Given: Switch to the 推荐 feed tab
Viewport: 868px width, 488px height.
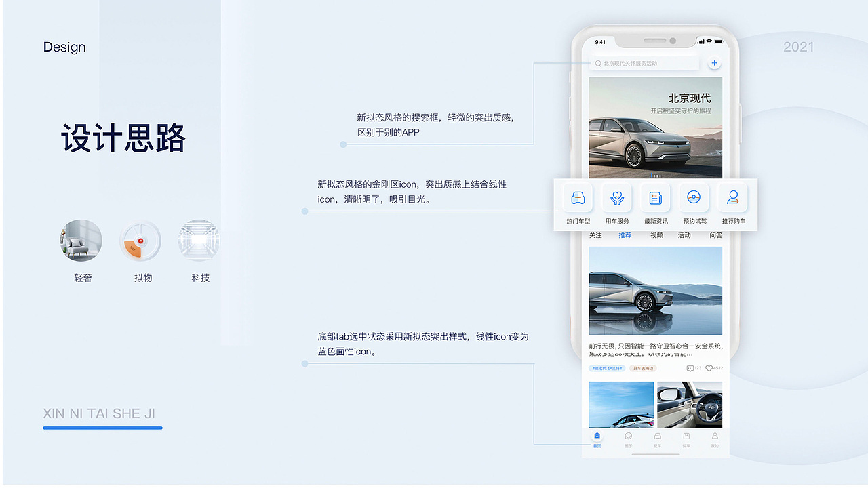Looking at the screenshot, I should 625,235.
